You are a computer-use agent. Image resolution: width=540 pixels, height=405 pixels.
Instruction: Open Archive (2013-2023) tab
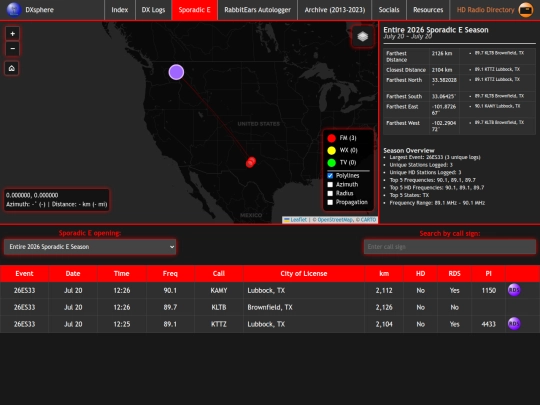tap(335, 10)
